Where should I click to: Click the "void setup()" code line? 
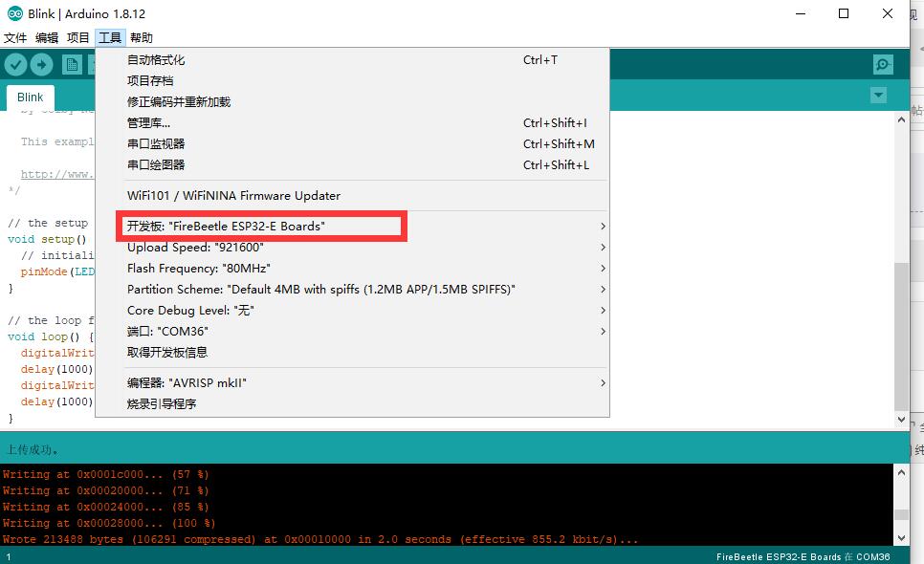47,239
